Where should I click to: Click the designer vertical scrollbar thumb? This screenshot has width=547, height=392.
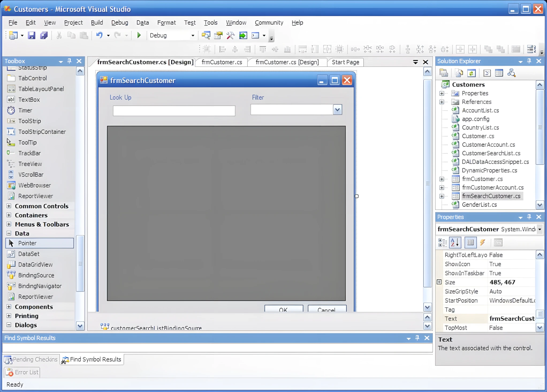[427, 183]
